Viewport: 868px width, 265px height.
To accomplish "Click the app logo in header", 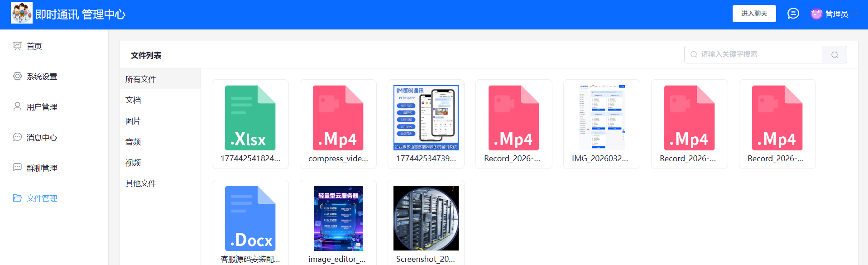I will 22,13.
